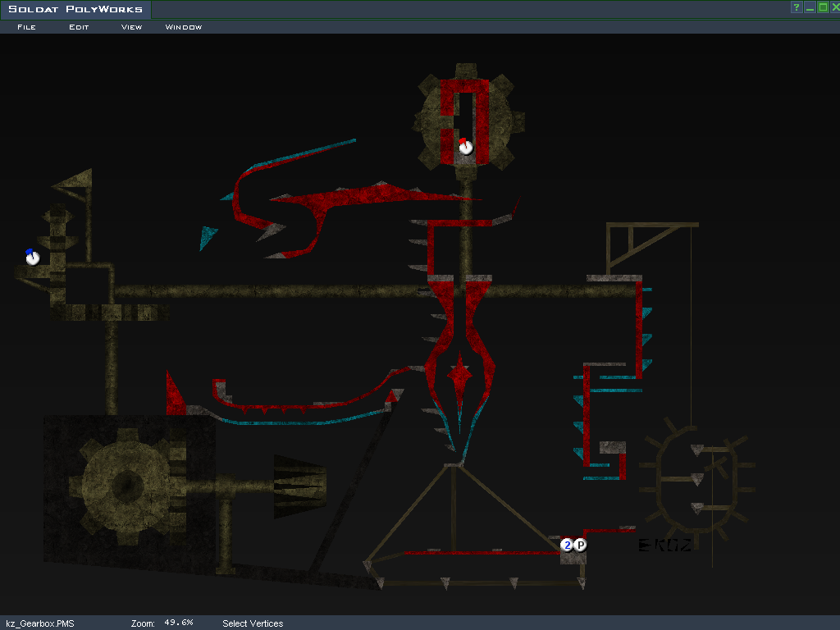
Task: Click the zoom percentage value 49.6%
Action: tap(178, 623)
